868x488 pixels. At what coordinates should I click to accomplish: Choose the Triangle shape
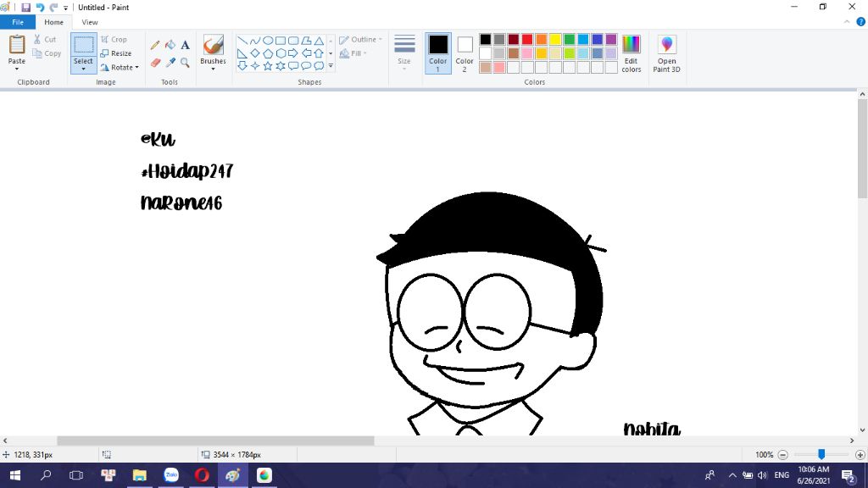pos(319,41)
